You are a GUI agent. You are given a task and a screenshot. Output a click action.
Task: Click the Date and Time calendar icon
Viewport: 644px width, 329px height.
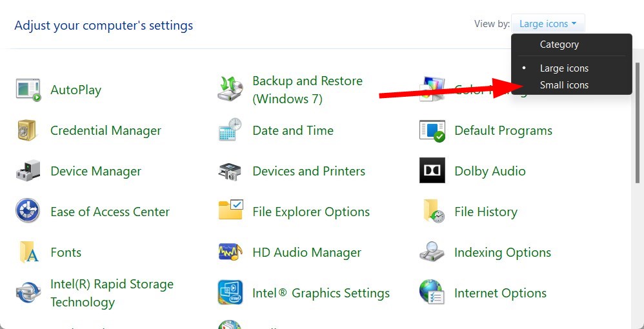click(230, 130)
